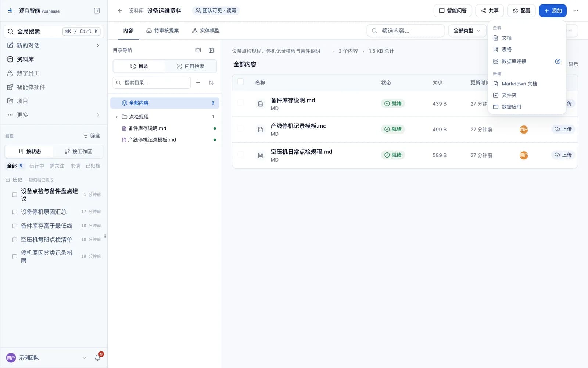Screen dimensions: 588x368
Task: Collapse the directory navigation panel
Action: 211,50
